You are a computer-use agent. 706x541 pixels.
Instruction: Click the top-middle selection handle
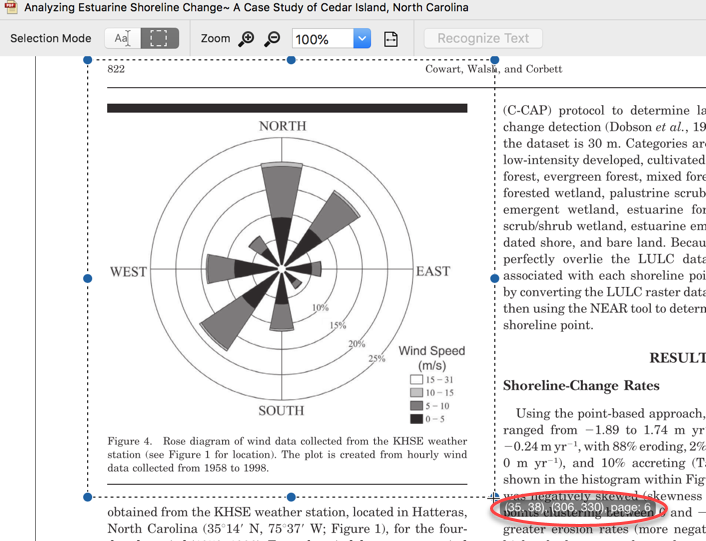(291, 60)
